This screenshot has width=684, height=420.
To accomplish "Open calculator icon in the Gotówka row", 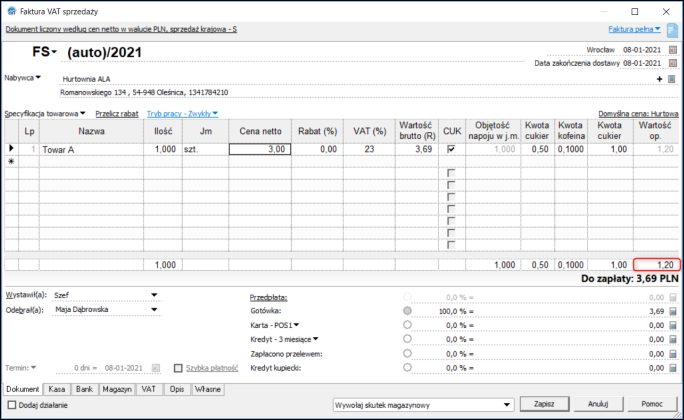I will click(672, 311).
